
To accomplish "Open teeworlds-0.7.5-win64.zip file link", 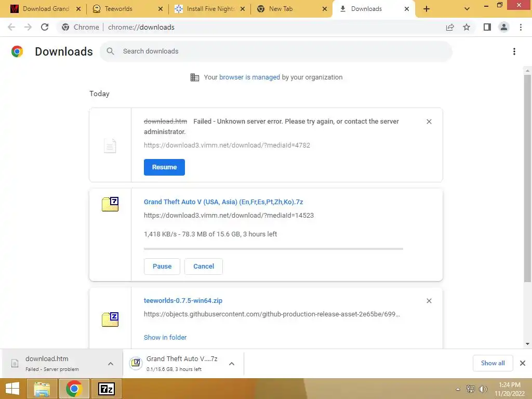I will tap(183, 301).
